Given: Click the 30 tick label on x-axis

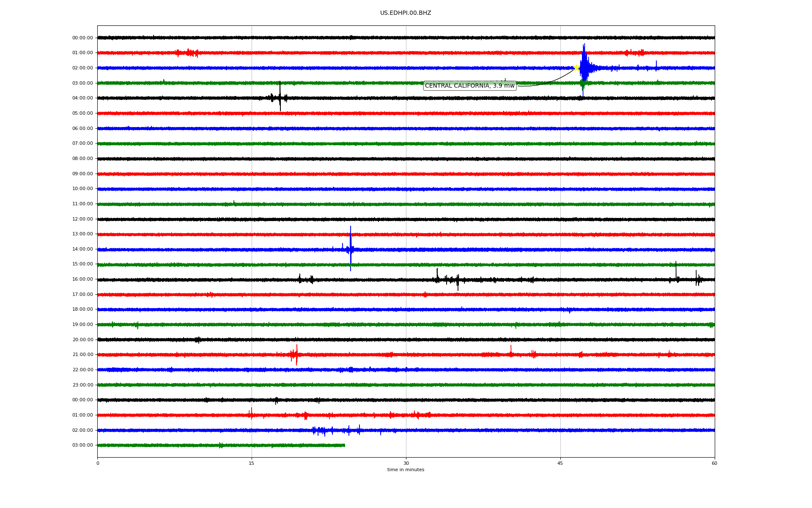Looking at the screenshot, I should coord(406,463).
